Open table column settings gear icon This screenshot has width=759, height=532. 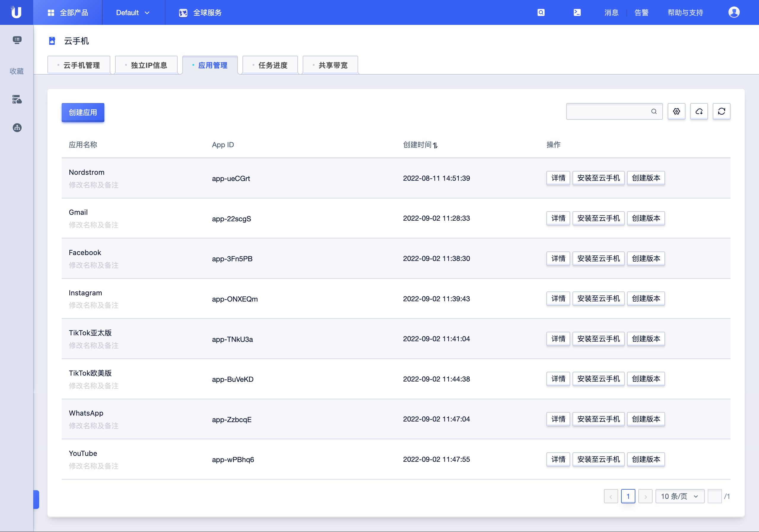click(x=676, y=112)
